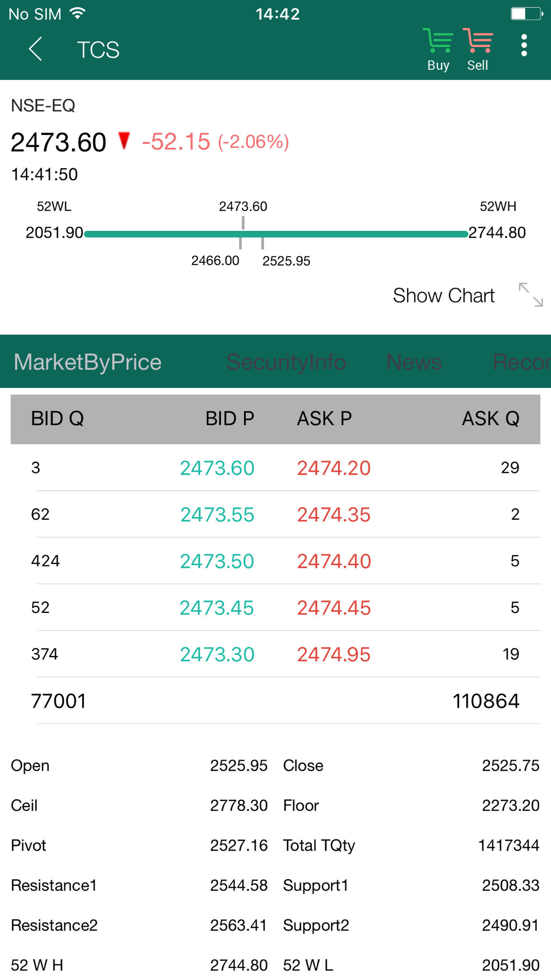Screen dimensions: 551x980
Task: Tap ask quantity 29
Action: (x=510, y=468)
